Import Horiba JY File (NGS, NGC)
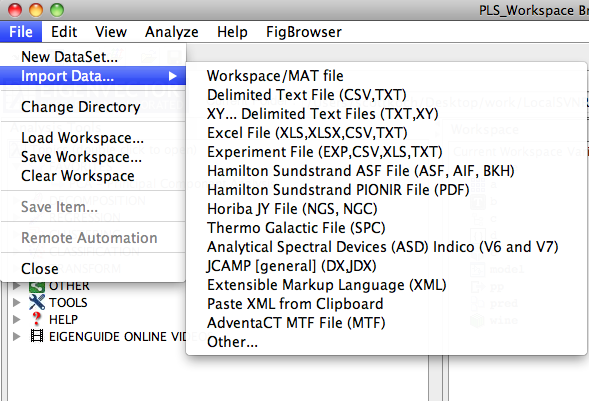The image size is (589, 401). [387, 209]
